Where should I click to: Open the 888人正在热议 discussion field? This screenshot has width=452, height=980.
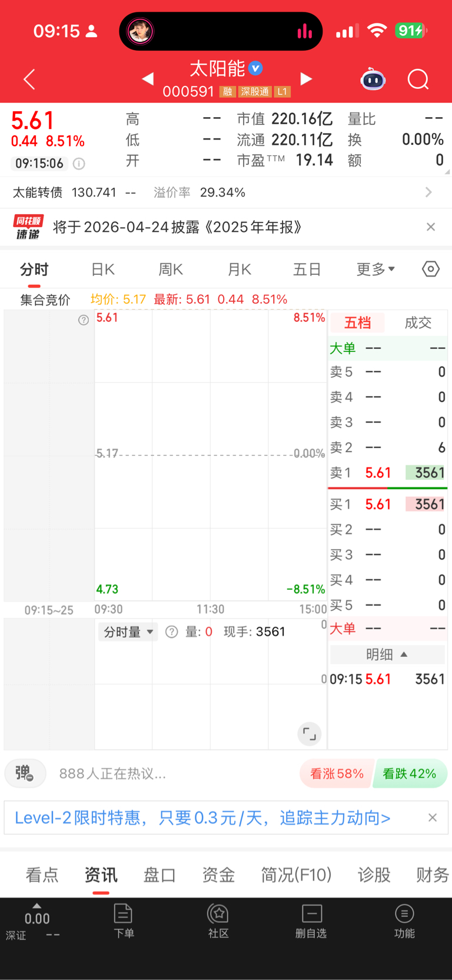112,773
